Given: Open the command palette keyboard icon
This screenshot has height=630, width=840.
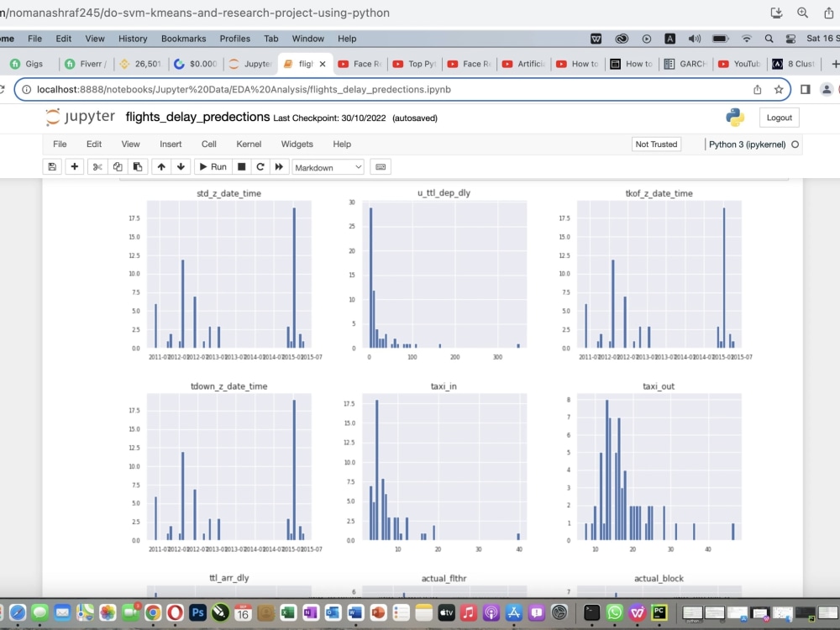Looking at the screenshot, I should tap(381, 166).
